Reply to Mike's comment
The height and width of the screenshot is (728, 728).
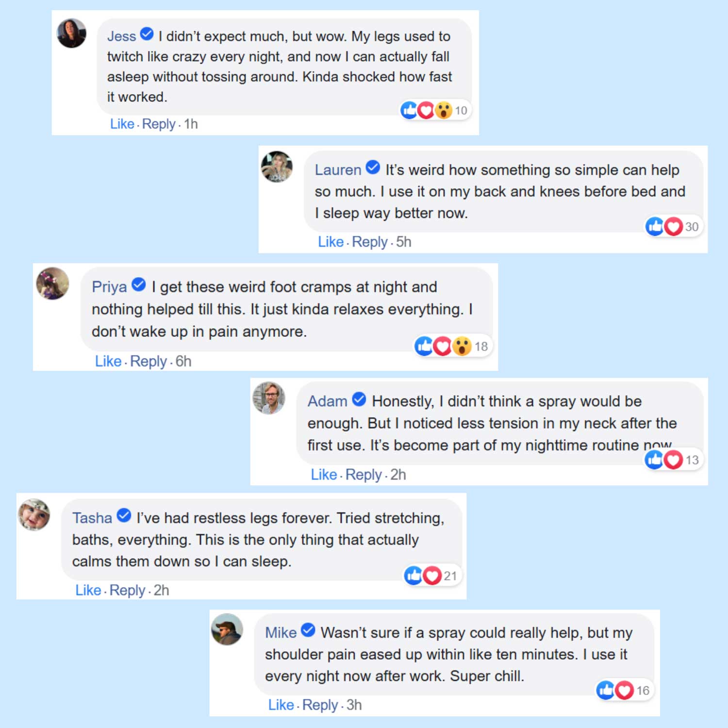(320, 705)
